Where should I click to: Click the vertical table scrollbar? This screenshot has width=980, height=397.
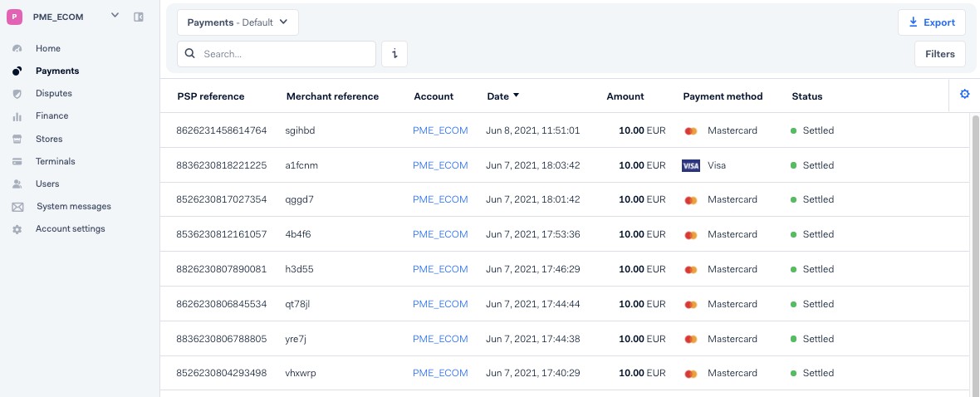[x=975, y=249]
